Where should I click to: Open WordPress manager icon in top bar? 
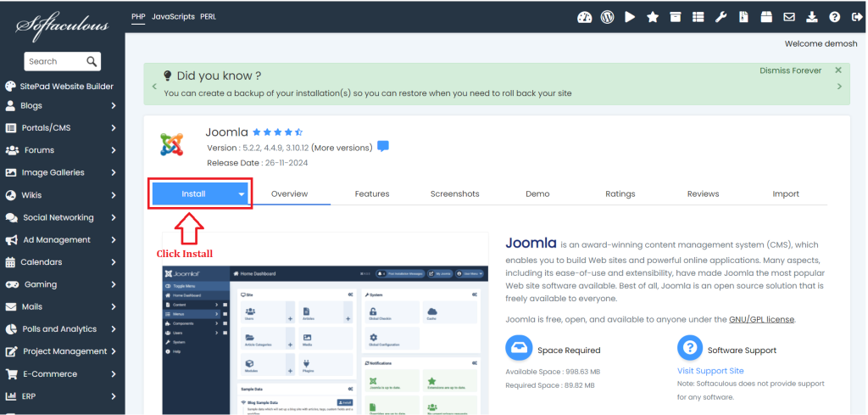(x=607, y=17)
